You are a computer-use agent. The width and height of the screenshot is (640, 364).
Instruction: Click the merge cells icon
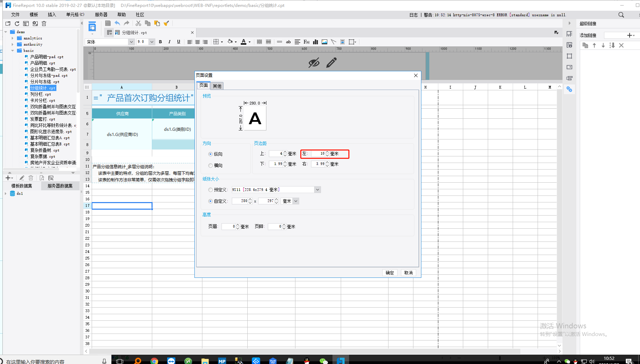coord(259,42)
